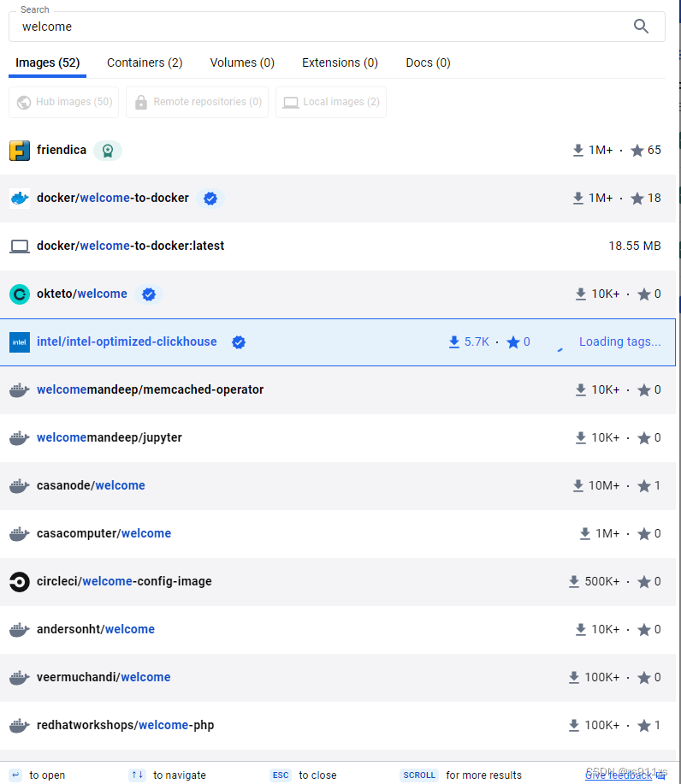
Task: Open the Containers (2) tab
Action: point(145,62)
